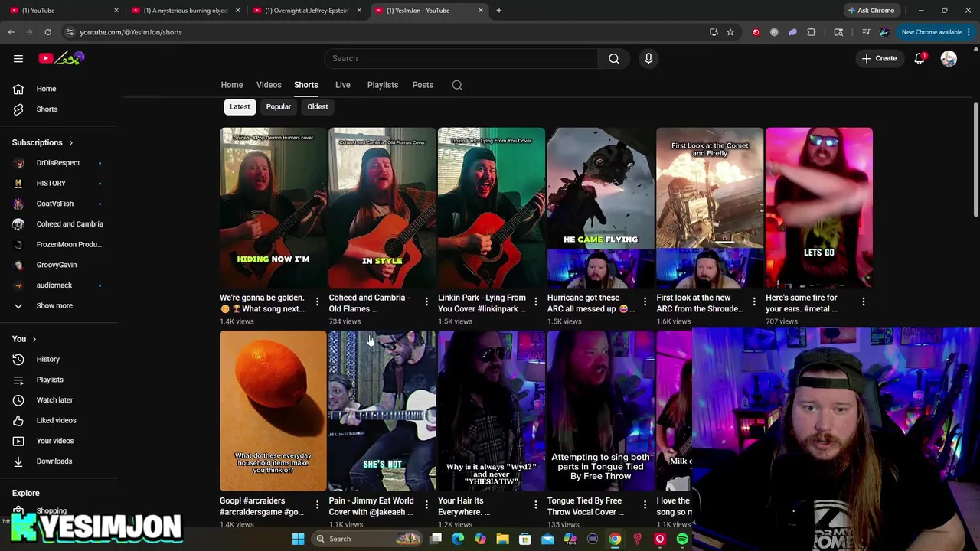
Task: Select the Popular filter chip
Action: (x=279, y=106)
